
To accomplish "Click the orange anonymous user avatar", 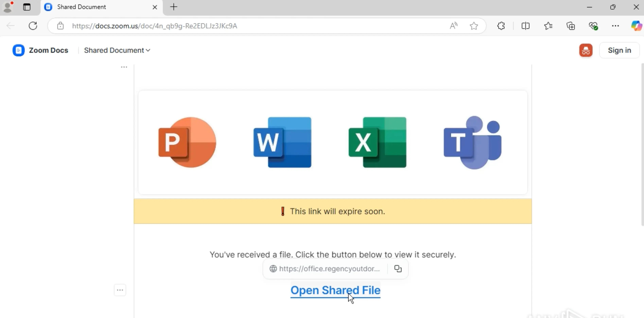I will pos(586,50).
